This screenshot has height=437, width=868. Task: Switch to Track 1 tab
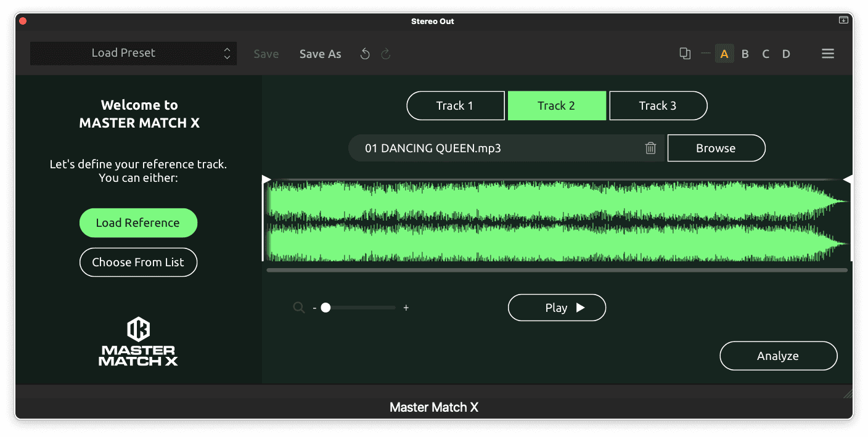(456, 105)
